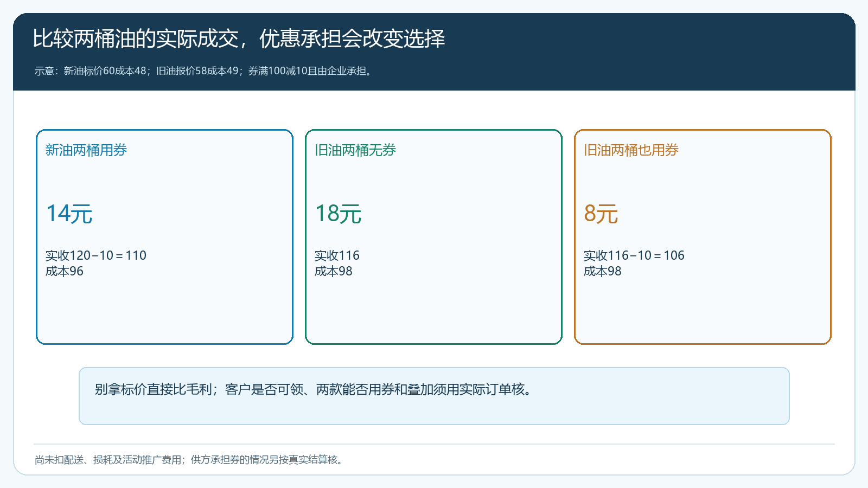Click 成本98 in the 旧油两桶无券 card
The width and height of the screenshot is (868, 488).
coord(334,271)
